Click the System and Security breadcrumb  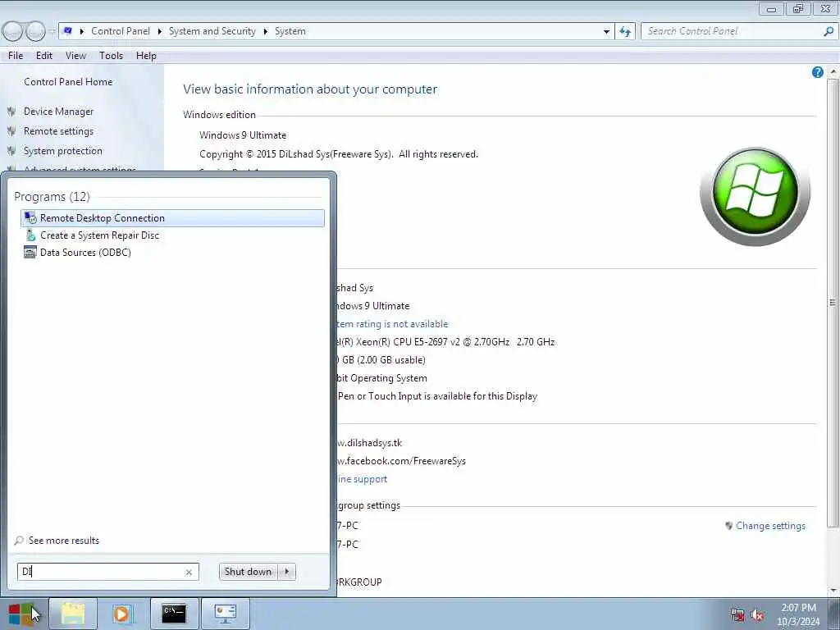212,31
